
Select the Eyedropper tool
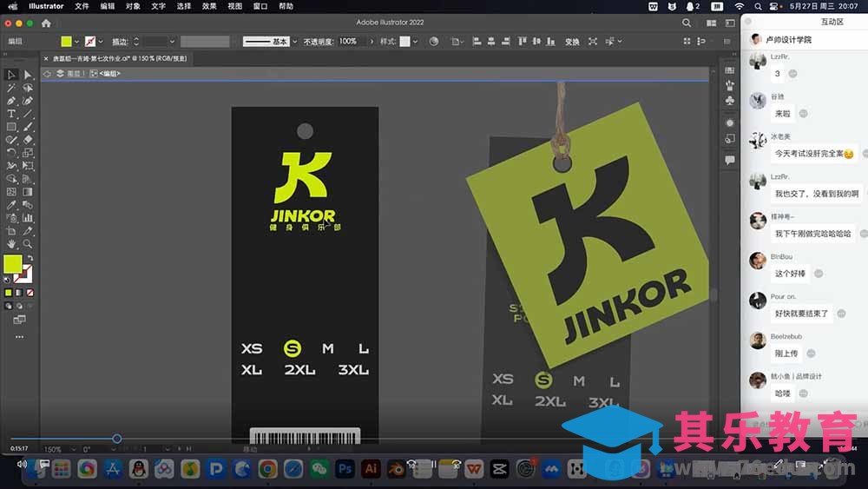pos(11,205)
